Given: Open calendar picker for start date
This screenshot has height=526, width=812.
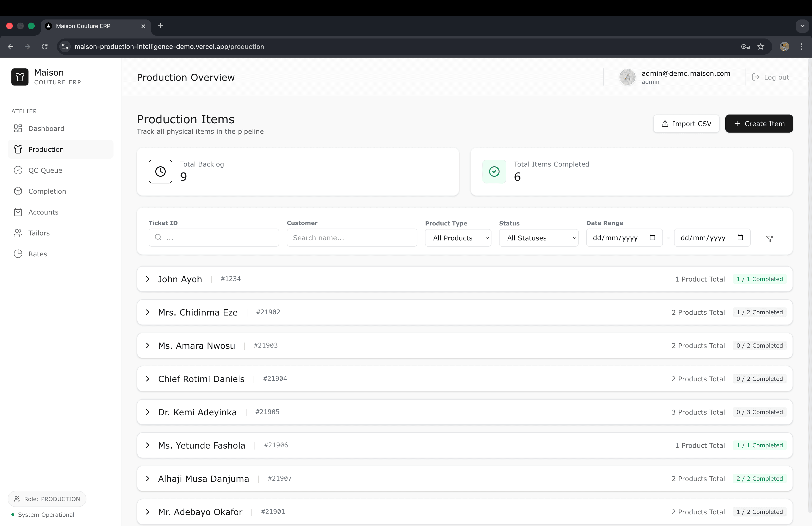Looking at the screenshot, I should (x=652, y=238).
